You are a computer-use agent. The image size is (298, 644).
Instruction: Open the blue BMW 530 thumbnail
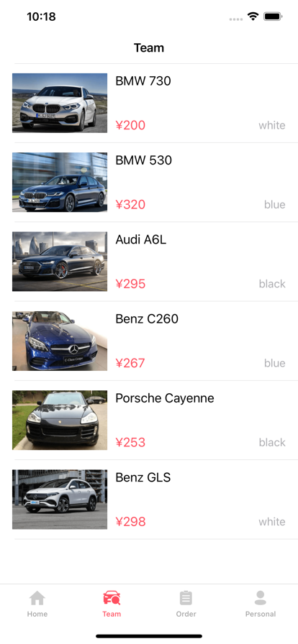click(60, 183)
